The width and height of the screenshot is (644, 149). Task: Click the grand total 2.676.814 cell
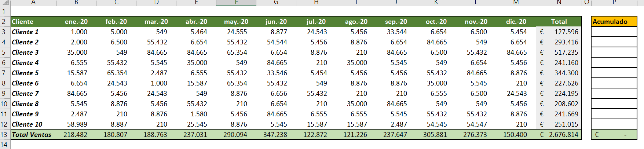tap(559, 134)
